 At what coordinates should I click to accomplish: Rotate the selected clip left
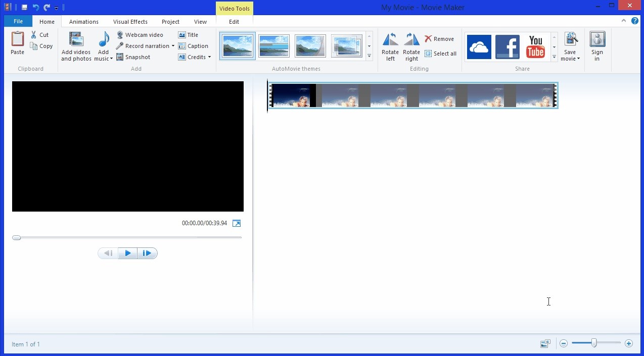[390, 46]
